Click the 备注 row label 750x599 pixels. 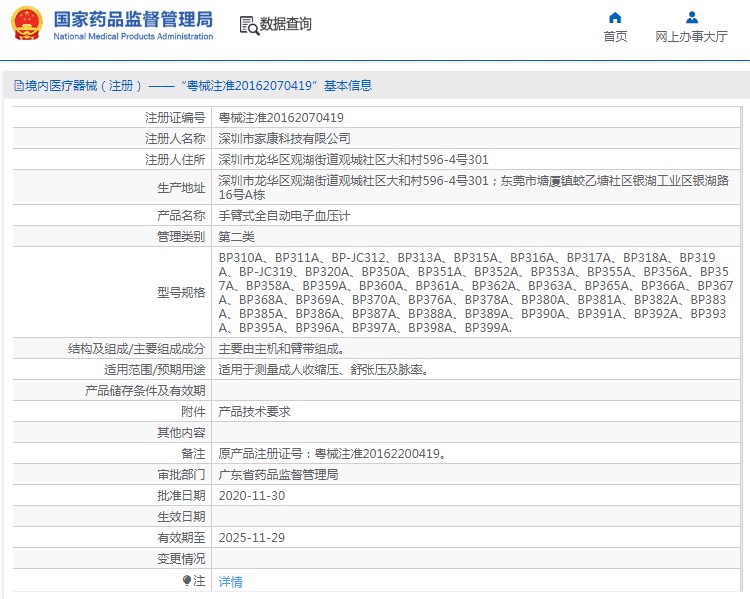[193, 454]
